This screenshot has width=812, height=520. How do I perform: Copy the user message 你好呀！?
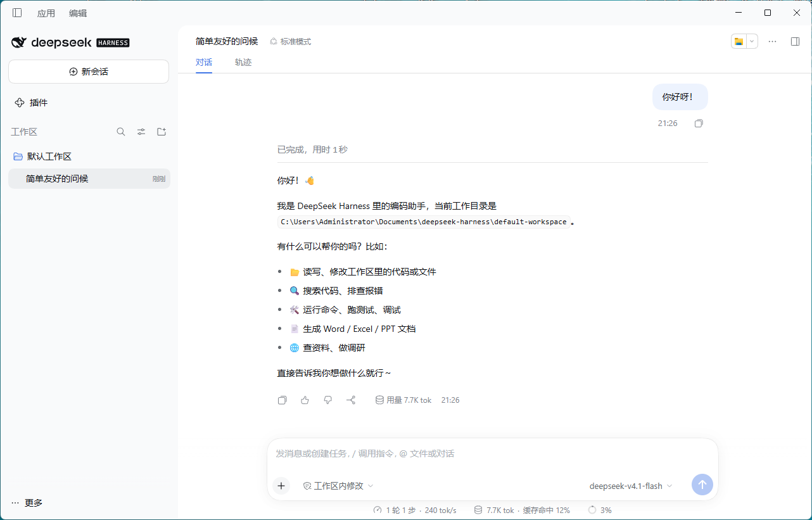699,124
